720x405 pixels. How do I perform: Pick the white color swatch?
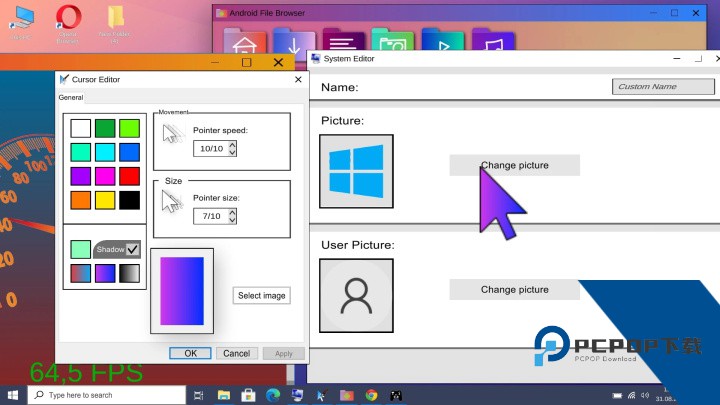[80, 128]
